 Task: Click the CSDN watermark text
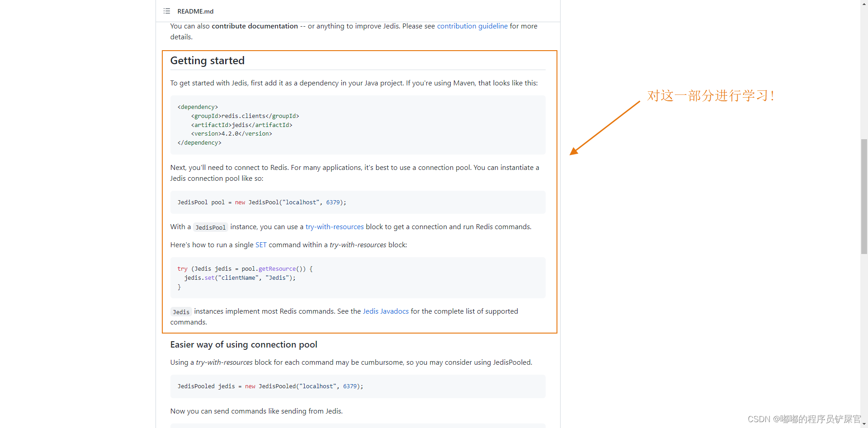tap(804, 419)
